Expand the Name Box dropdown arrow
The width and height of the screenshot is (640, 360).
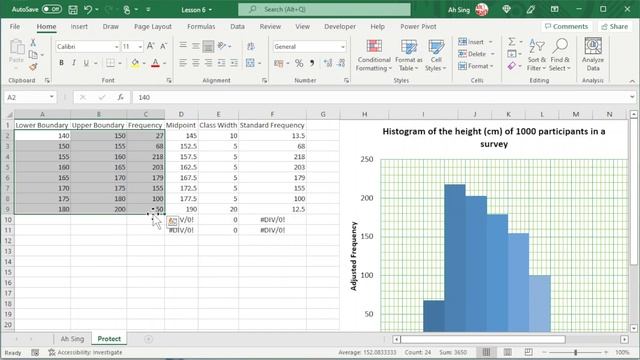click(x=52, y=97)
